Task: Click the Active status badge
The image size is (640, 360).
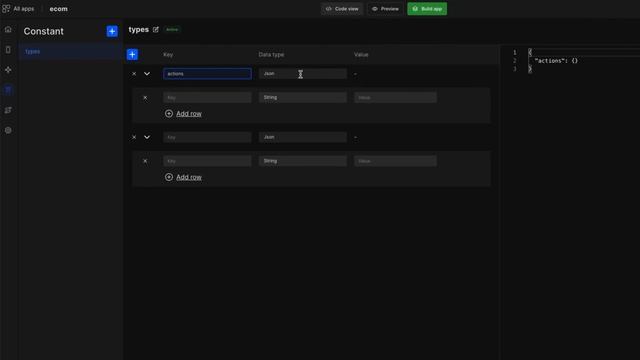Action: 172,29
